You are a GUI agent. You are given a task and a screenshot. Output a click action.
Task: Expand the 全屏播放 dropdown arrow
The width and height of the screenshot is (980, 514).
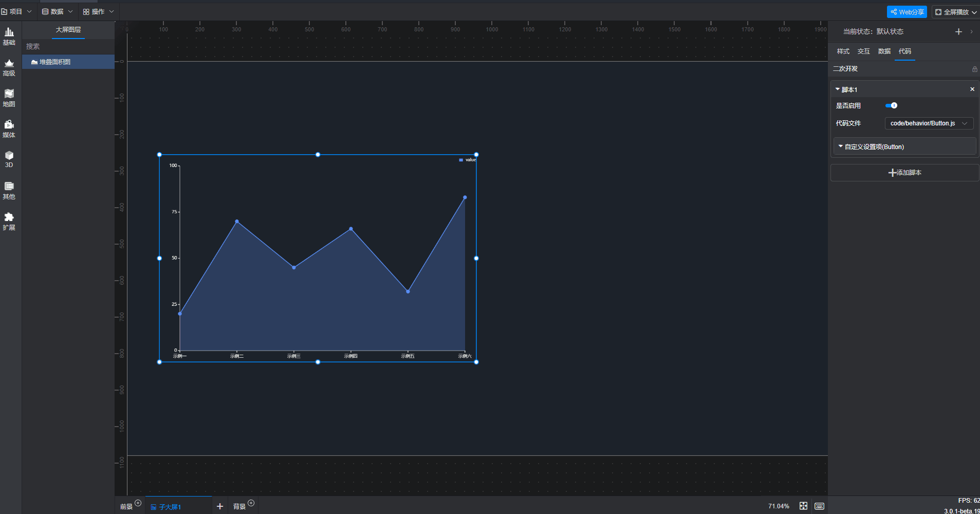(974, 12)
